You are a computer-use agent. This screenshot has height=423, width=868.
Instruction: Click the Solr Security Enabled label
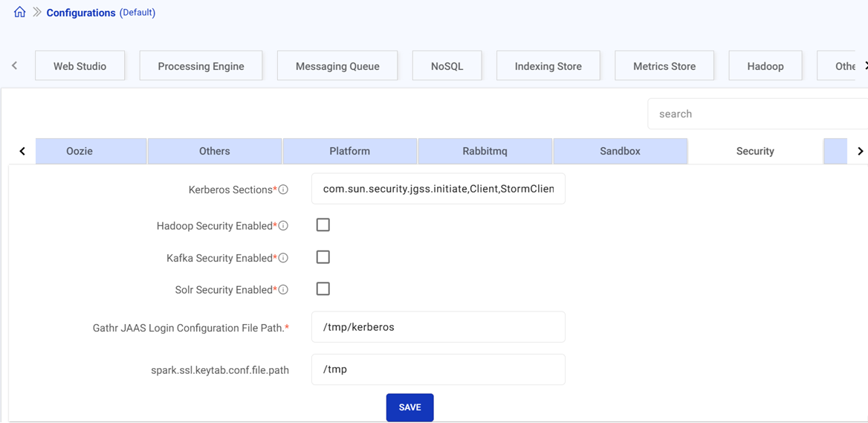click(x=225, y=290)
